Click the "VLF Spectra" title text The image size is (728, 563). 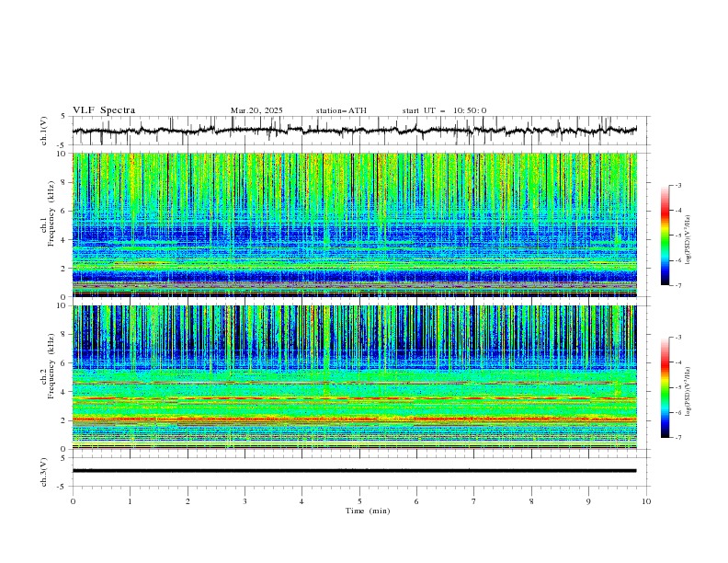pyautogui.click(x=104, y=110)
